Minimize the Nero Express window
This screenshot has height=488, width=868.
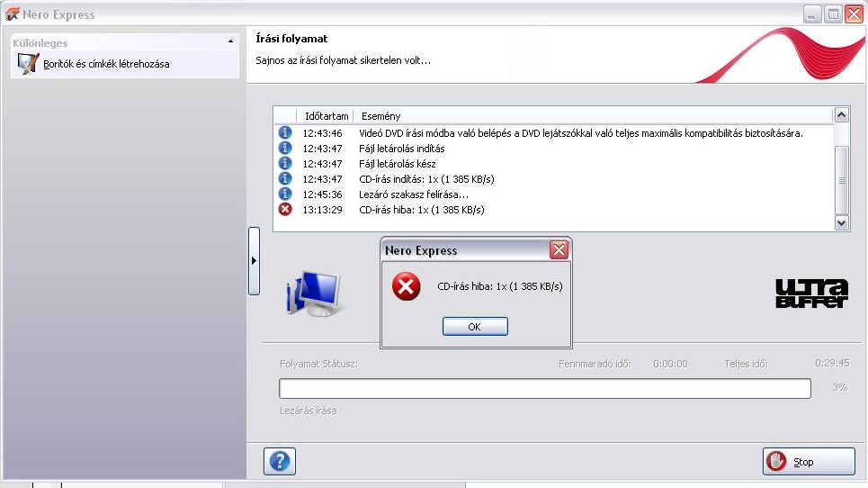(x=812, y=14)
